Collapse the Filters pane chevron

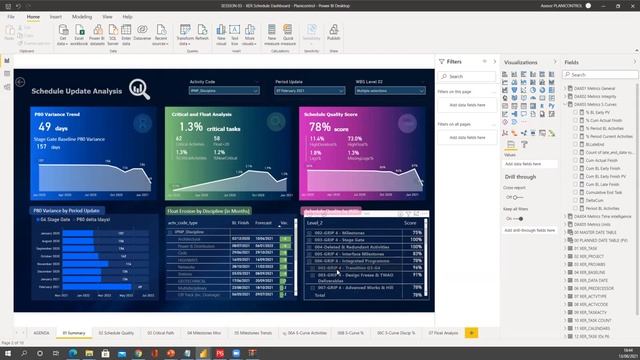[x=495, y=62]
